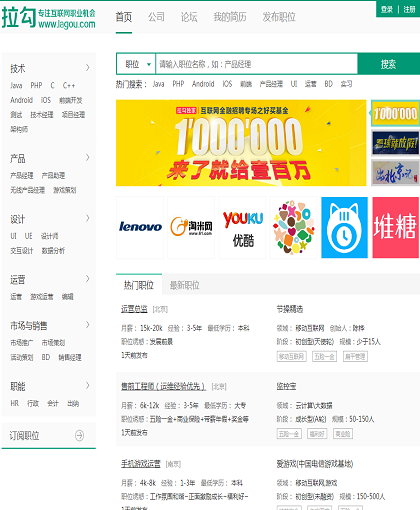Click hot search term BD
The height and width of the screenshot is (510, 420).
point(329,84)
